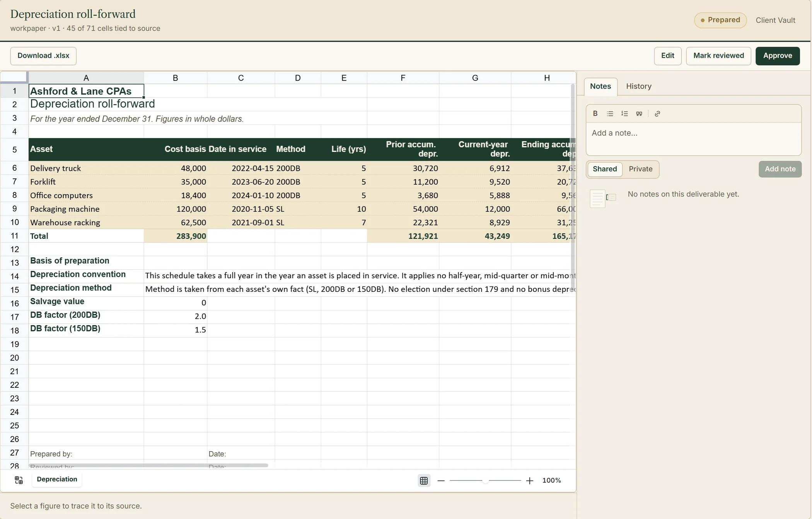Download the workpaper as .xlsx
Image resolution: width=812 pixels, height=519 pixels.
pos(43,56)
